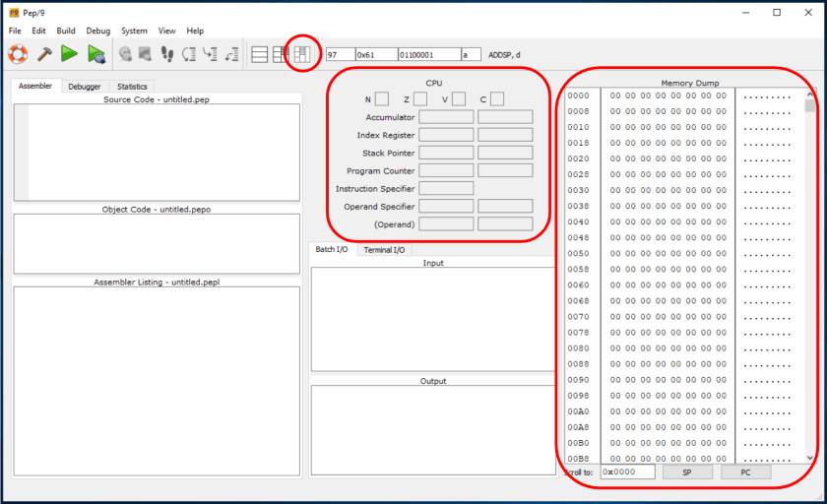
Task: Click the hammer Assemble icon
Action: coord(44,54)
